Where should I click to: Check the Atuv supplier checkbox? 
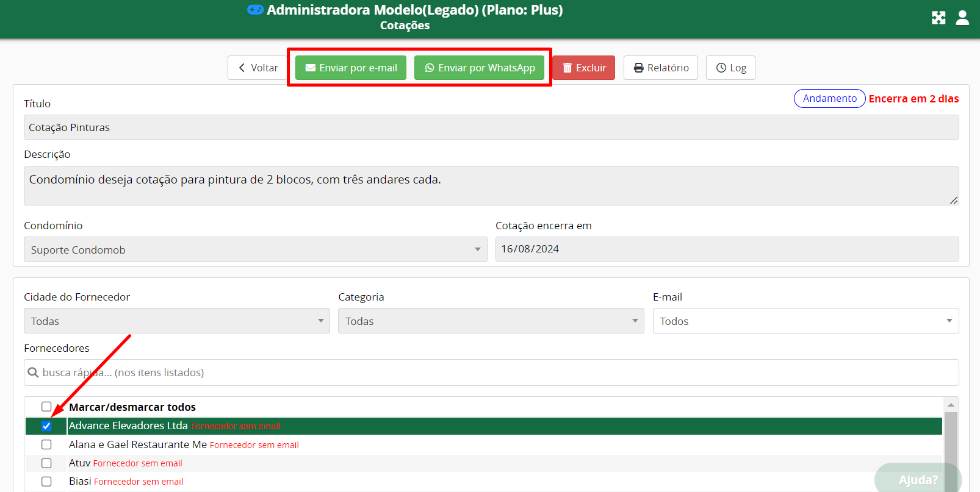coord(46,463)
